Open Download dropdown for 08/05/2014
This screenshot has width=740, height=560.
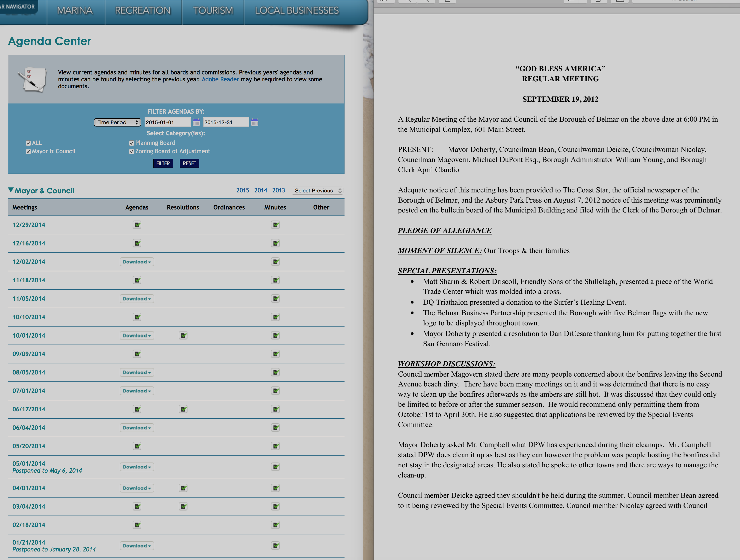(137, 372)
